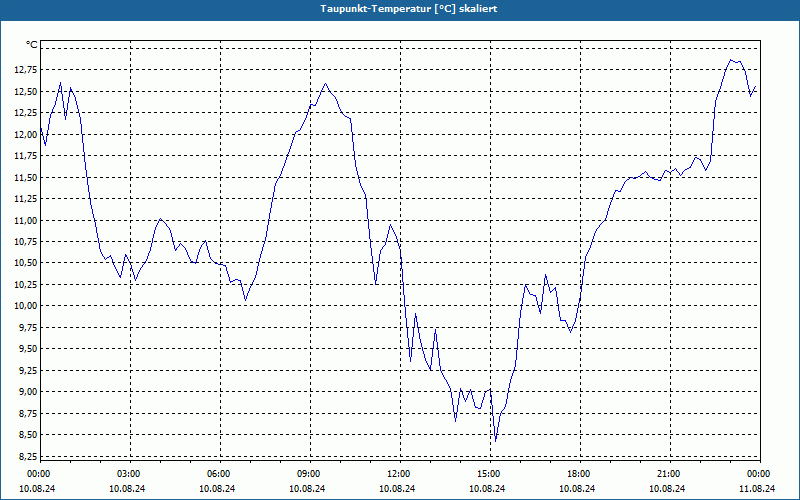Click the 06:00 time axis label
This screenshot has height=500, width=800.
[218, 474]
